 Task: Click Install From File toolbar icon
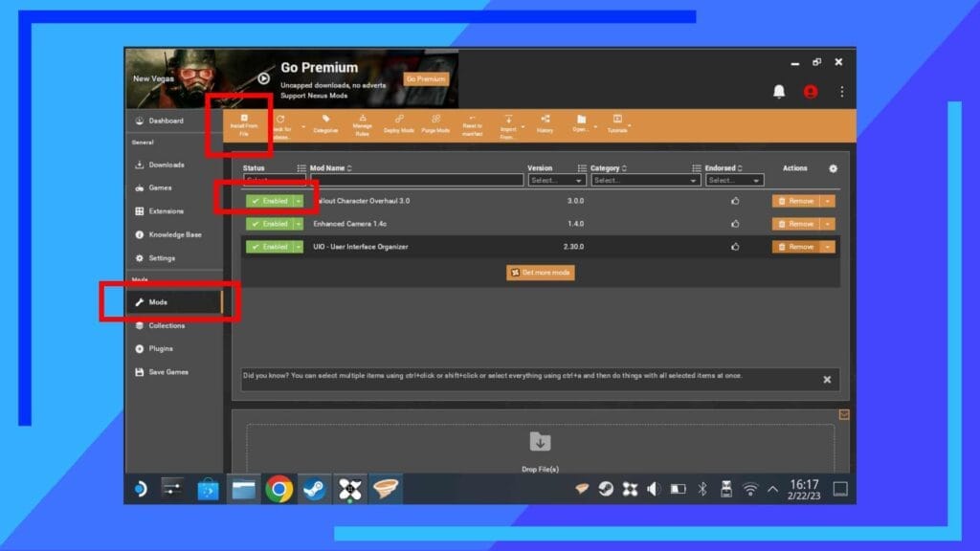point(244,125)
